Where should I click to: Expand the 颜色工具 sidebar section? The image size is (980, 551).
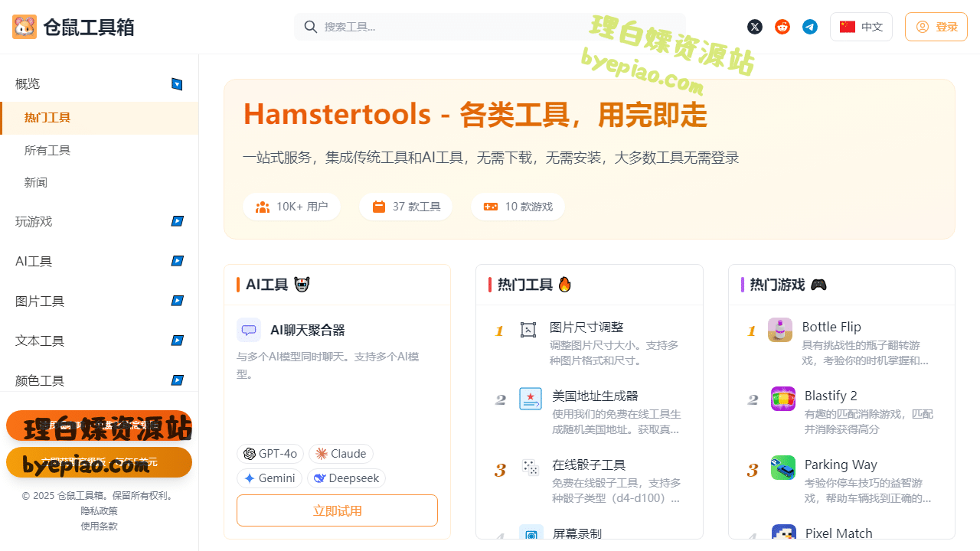point(177,380)
